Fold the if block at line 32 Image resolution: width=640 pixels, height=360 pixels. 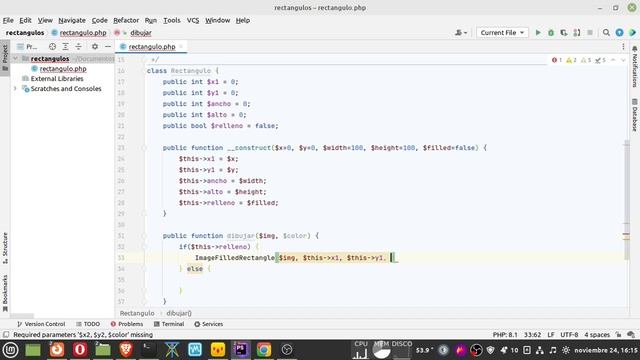pos(144,247)
